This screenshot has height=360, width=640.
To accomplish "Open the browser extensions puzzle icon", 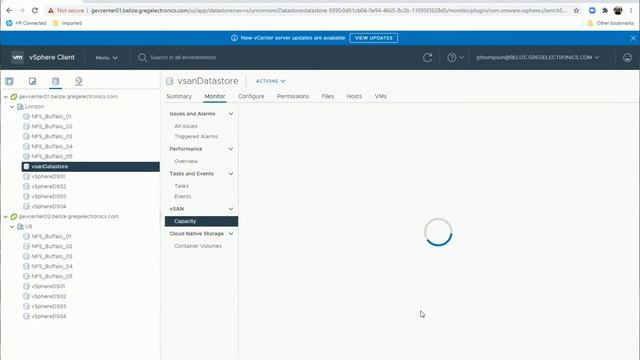I will (x=605, y=10).
